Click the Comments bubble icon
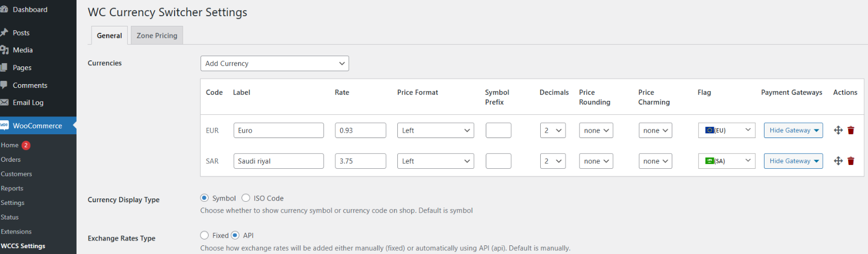 4,85
